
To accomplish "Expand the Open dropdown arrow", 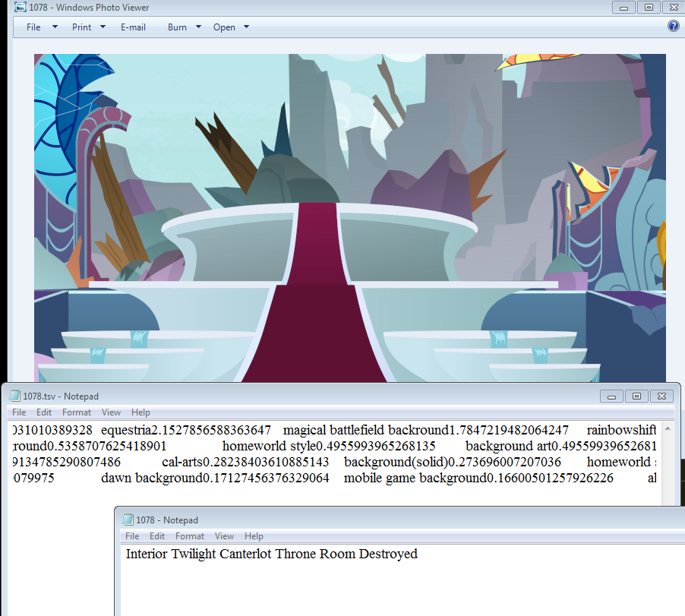I will coord(246,27).
